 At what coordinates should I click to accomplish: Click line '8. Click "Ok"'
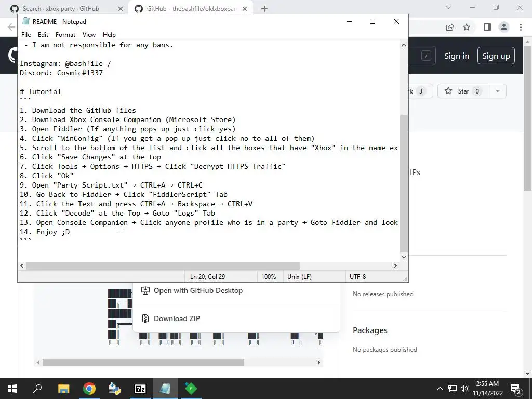[x=46, y=176]
